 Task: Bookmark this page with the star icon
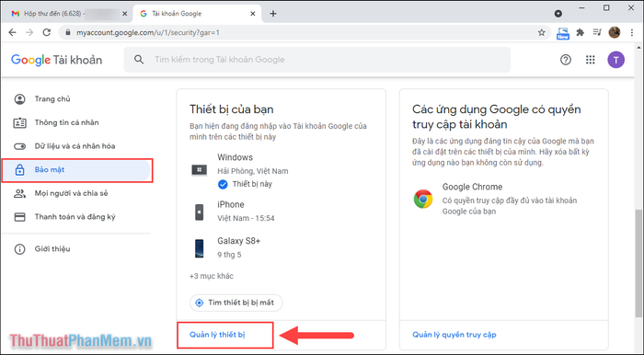click(x=541, y=32)
